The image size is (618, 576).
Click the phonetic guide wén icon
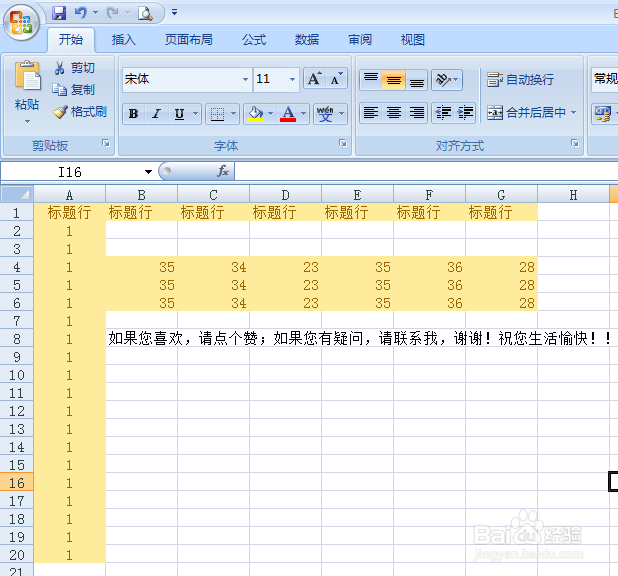click(325, 114)
